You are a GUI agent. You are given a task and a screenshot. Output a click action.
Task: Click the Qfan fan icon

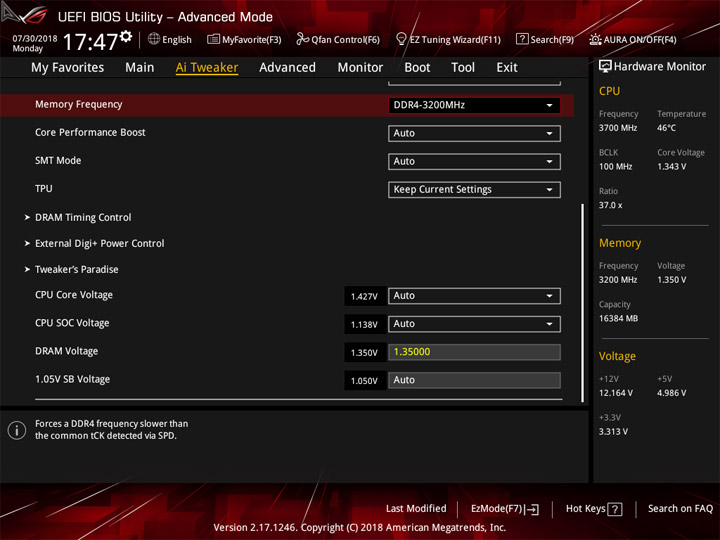[302, 39]
